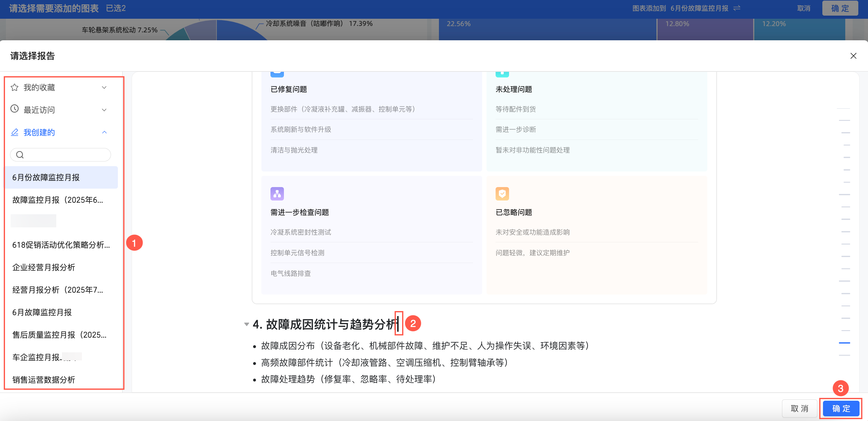Click the swap icon next to 6月份故障监控月报 in top bar
Screen dimensions: 868x421
tap(737, 8)
